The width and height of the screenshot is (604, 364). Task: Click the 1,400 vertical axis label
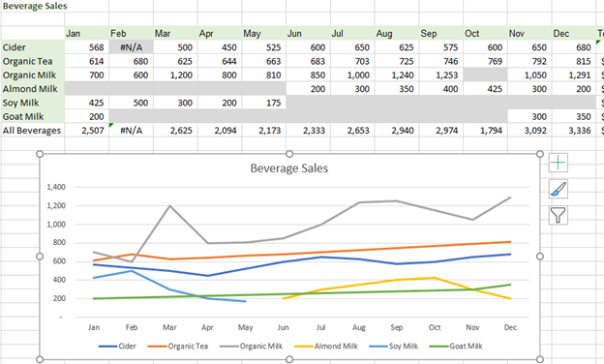pos(56,187)
